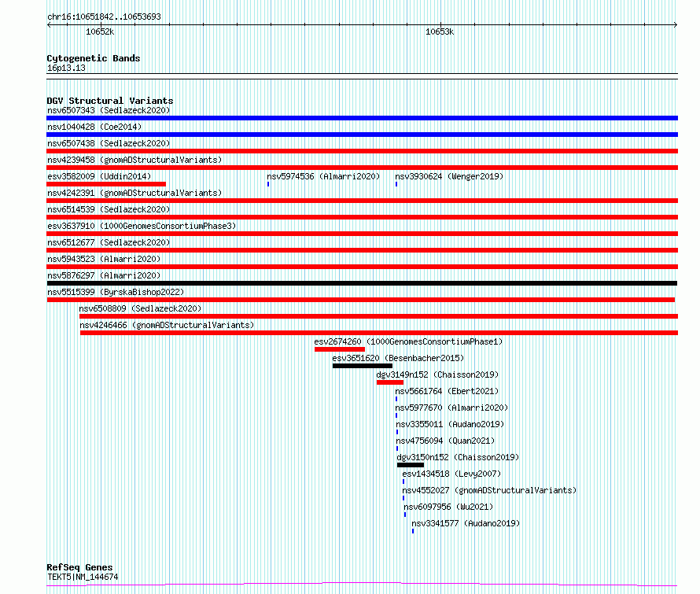Click the red bar under nsv6512677
Image resolution: width=700 pixels, height=594 pixels.
[x=362, y=250]
